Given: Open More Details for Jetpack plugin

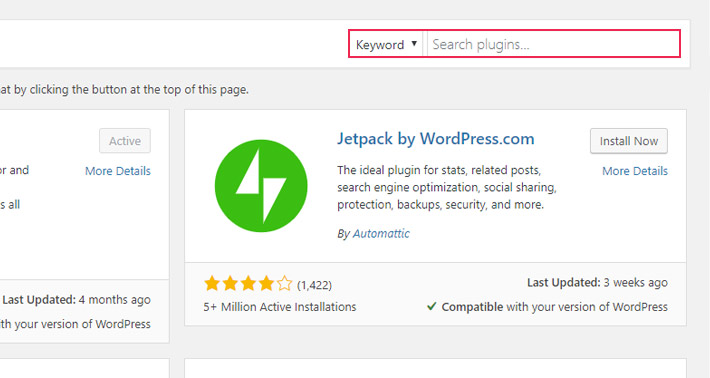Looking at the screenshot, I should (635, 171).
